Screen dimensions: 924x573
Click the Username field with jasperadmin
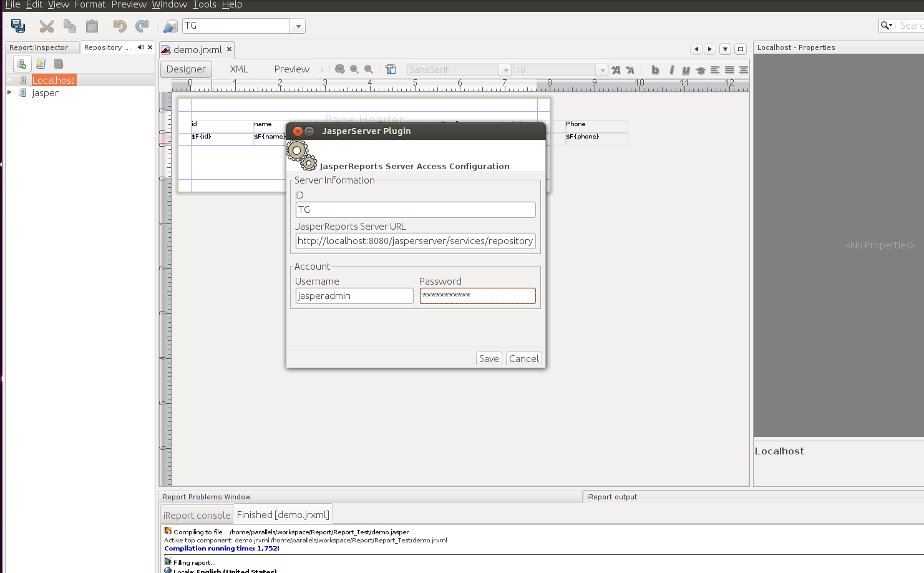pos(354,296)
